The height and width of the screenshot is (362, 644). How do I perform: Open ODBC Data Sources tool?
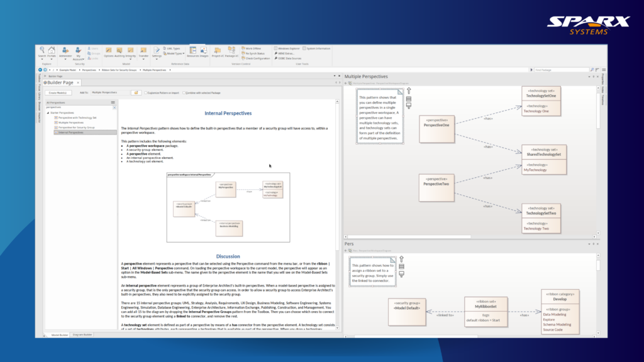coord(288,58)
